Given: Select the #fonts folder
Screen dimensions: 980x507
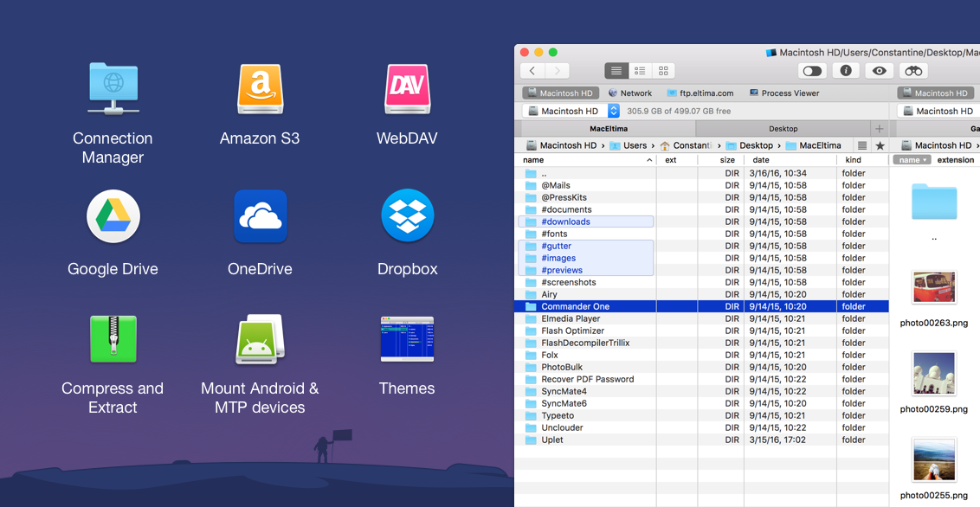Looking at the screenshot, I should tap(701, 234).
